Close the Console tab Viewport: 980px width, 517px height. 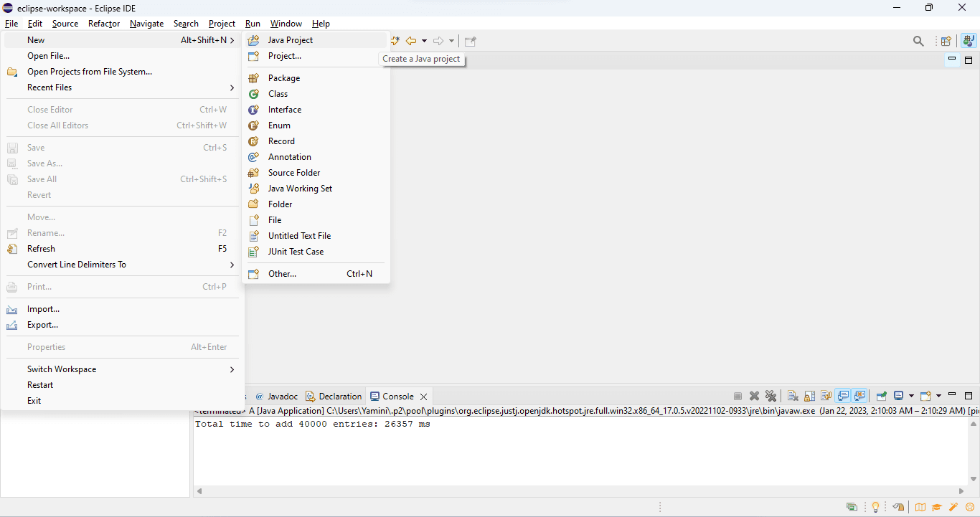(x=424, y=397)
